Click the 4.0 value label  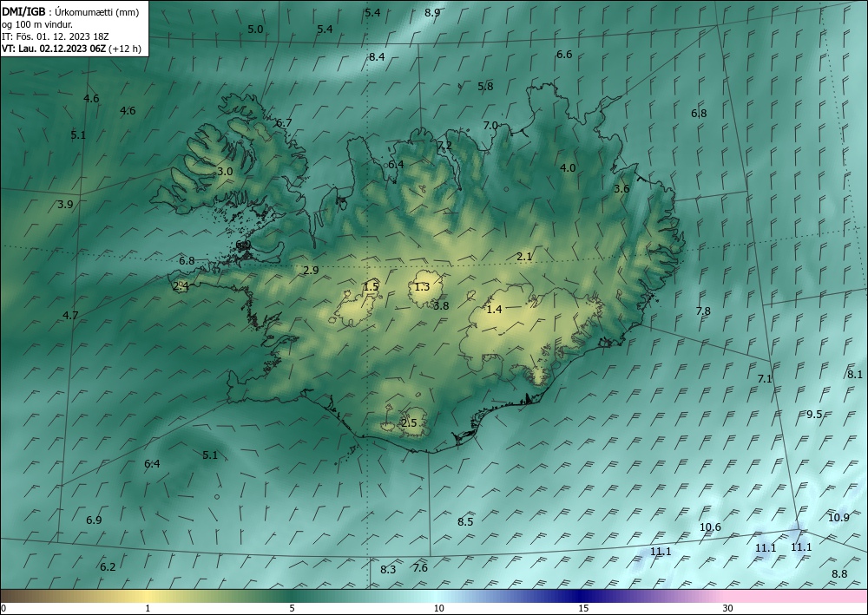568,168
